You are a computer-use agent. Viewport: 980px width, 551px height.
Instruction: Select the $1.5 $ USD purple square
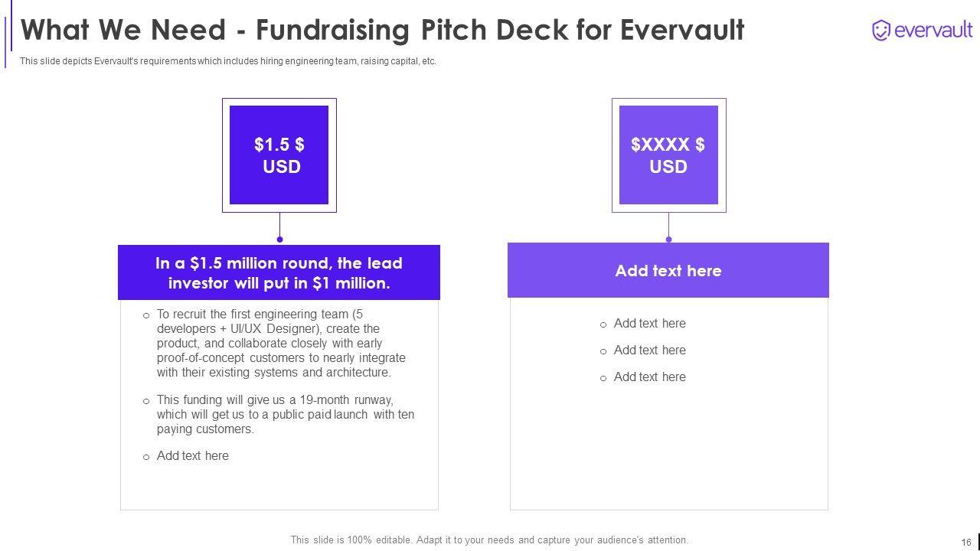coord(279,155)
